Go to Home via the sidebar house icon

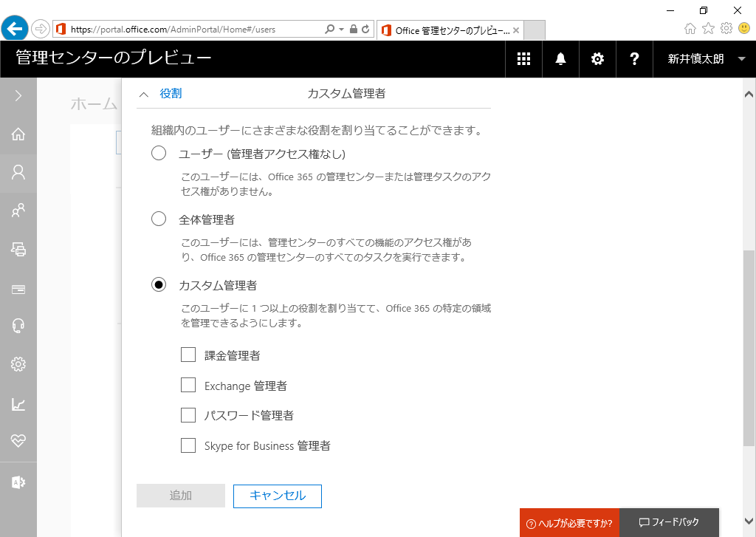tap(18, 134)
